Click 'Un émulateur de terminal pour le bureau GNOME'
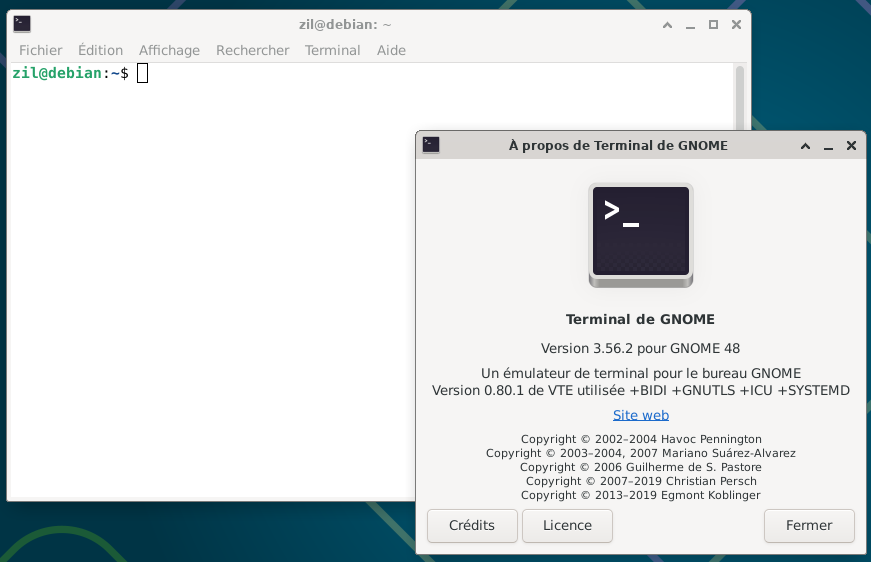This screenshot has width=871, height=562. point(641,373)
